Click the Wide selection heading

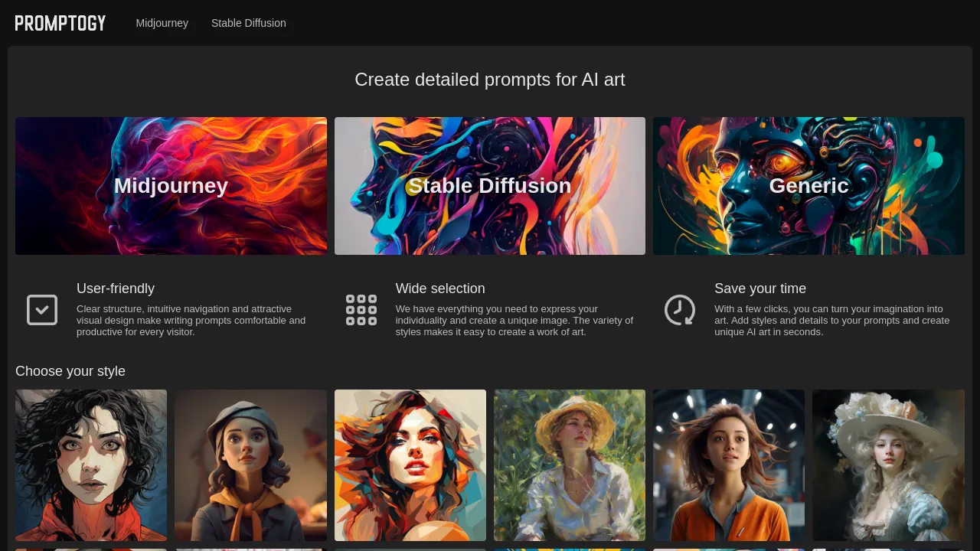440,289
